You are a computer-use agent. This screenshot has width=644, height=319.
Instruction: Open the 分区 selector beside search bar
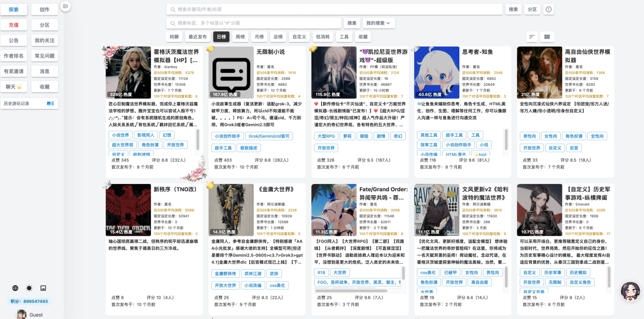[532, 9]
